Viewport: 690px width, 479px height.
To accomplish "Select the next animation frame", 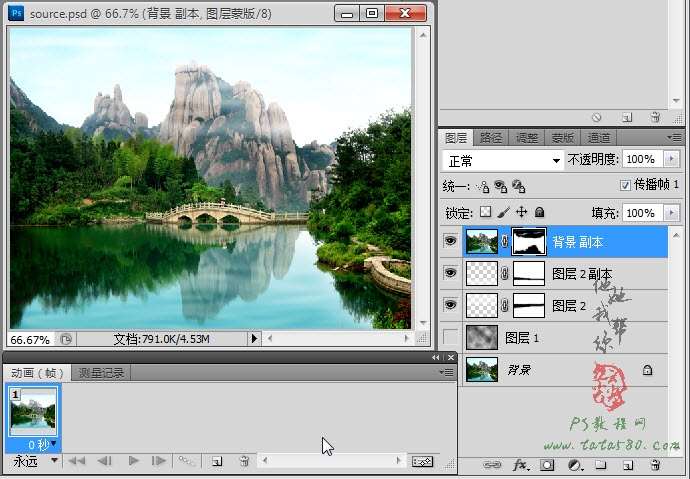I will click(x=158, y=461).
